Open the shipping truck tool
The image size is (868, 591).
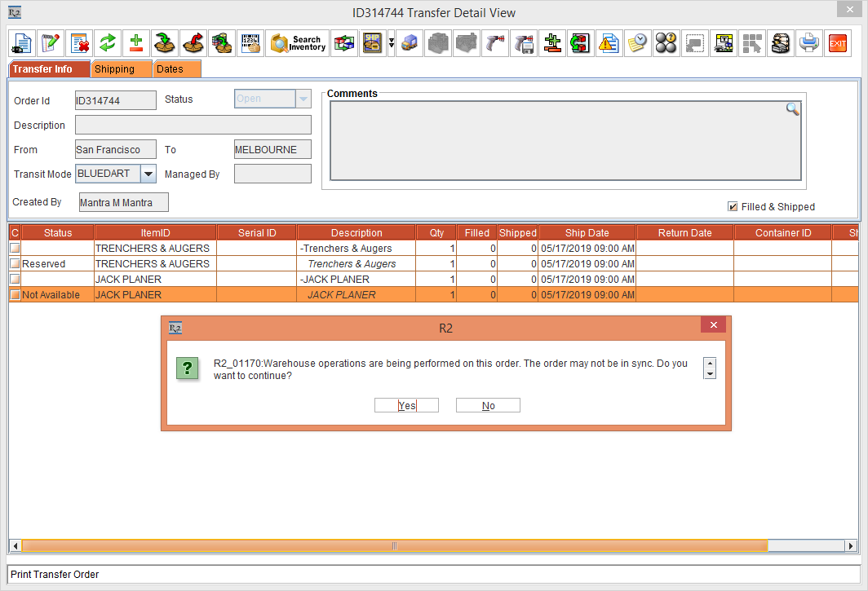(x=410, y=43)
